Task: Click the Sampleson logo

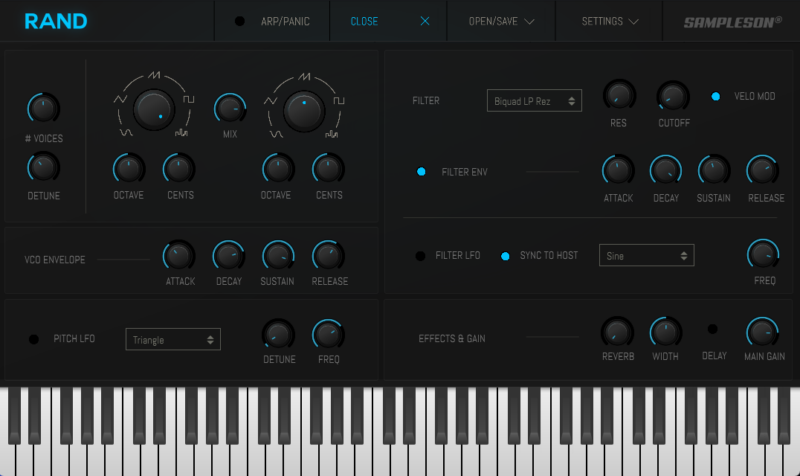Action: 733,21
